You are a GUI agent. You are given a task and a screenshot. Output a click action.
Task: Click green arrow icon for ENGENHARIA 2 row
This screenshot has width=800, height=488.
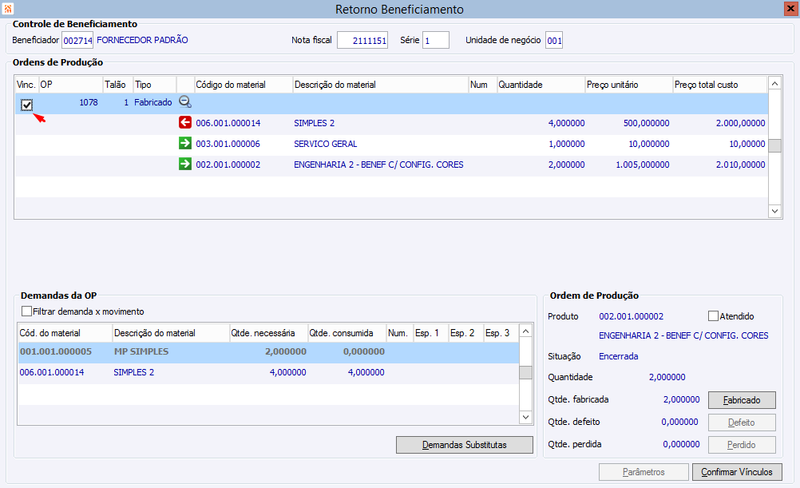[185, 164]
